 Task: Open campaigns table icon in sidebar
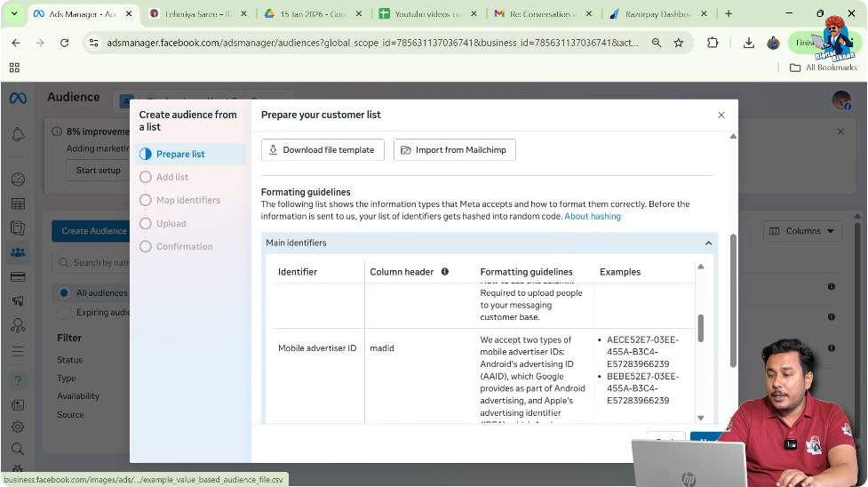pyautogui.click(x=18, y=204)
